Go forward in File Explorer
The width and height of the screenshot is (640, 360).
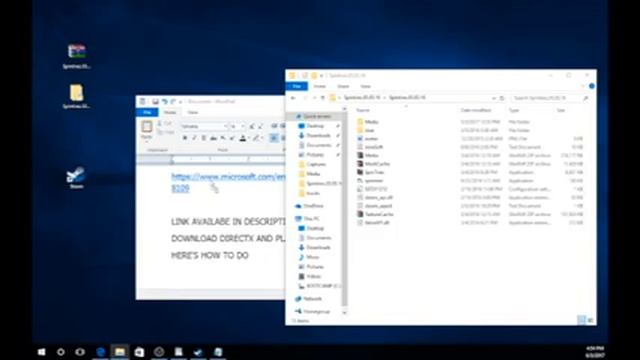point(305,98)
